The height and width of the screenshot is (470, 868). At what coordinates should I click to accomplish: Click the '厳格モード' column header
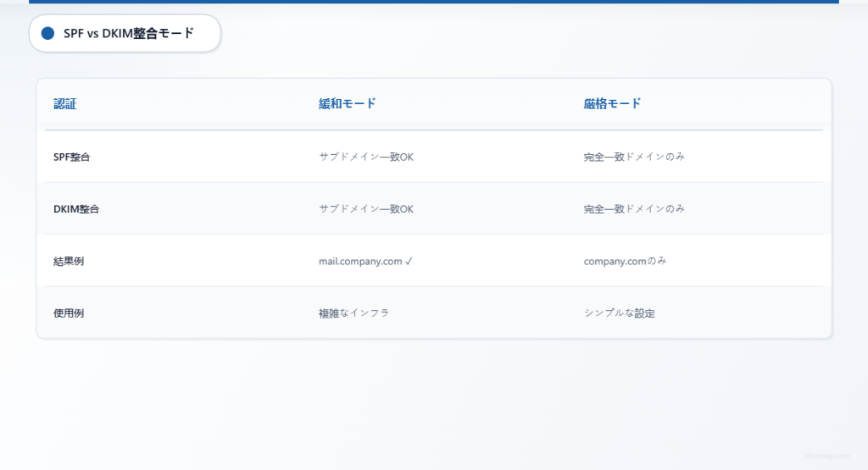click(612, 103)
